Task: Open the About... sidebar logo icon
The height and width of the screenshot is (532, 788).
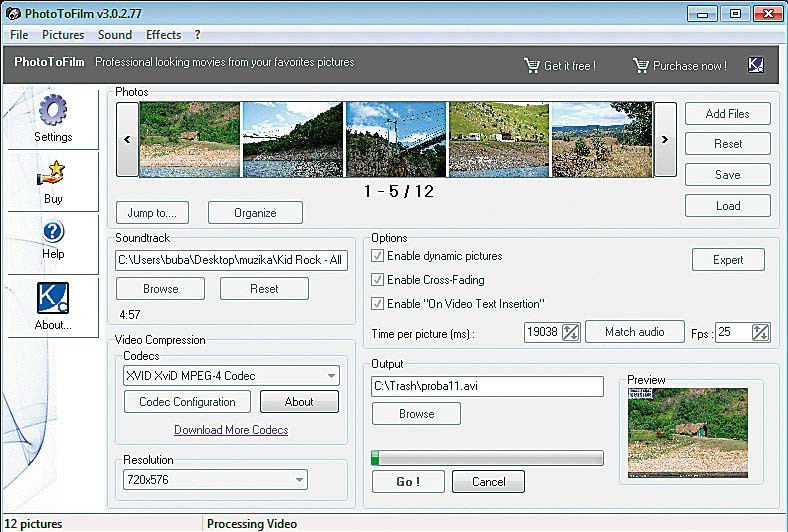Action: click(53, 297)
